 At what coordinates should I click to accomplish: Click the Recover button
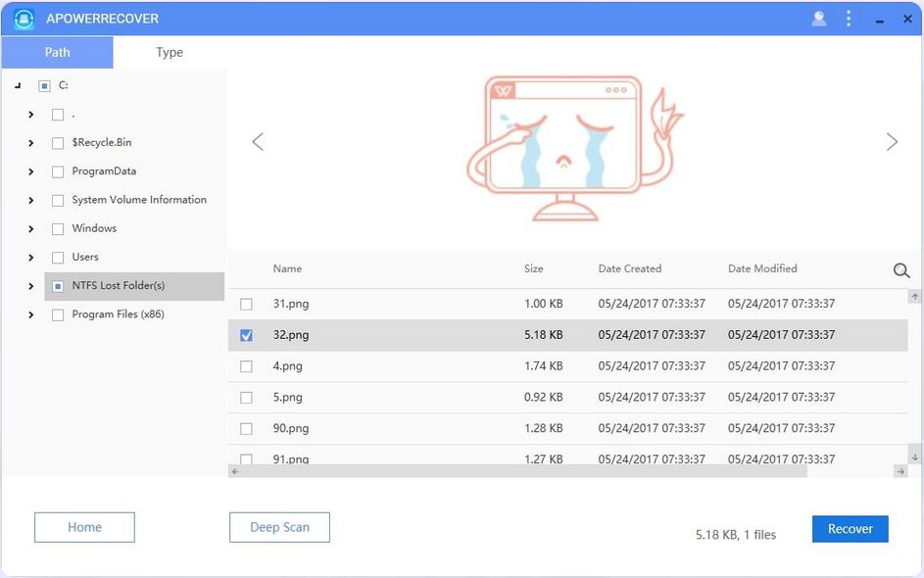(x=850, y=528)
